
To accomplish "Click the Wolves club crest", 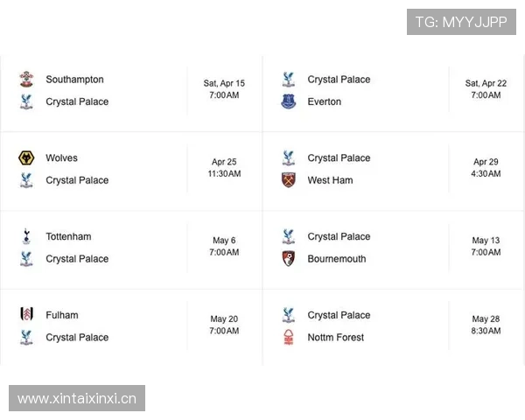I will [x=26, y=158].
